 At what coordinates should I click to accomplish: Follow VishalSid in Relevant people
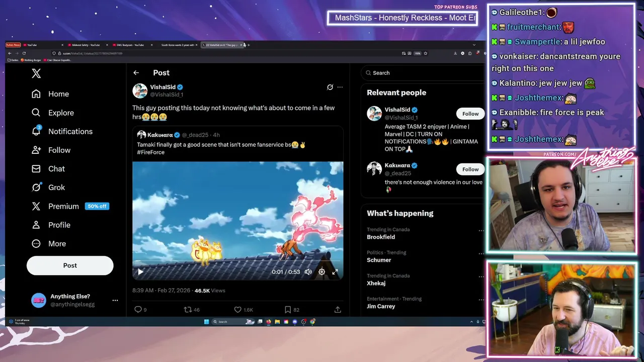pyautogui.click(x=470, y=114)
